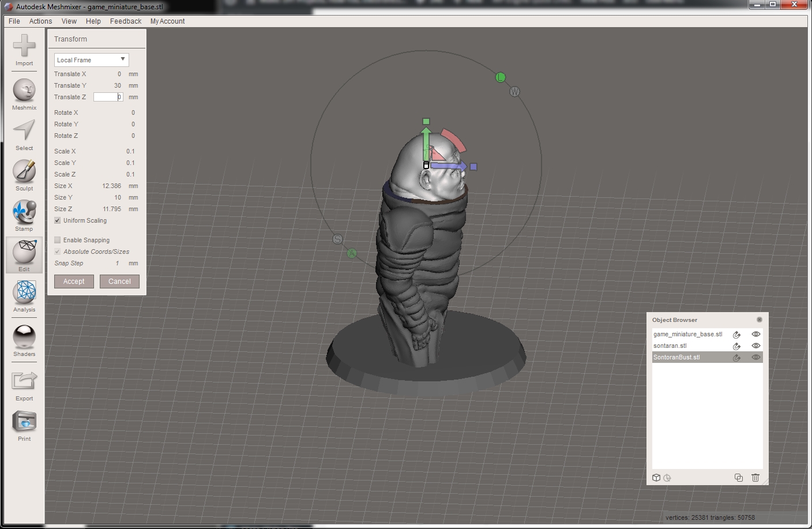812x529 pixels.
Task: Toggle Absolute Coords/Sizes checkbox
Action: pos(58,252)
